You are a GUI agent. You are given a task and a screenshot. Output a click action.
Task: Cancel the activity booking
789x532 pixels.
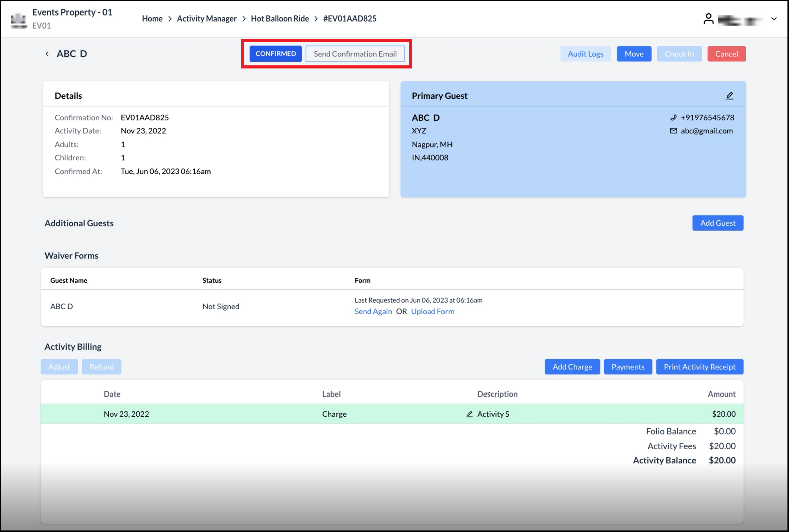(x=727, y=54)
